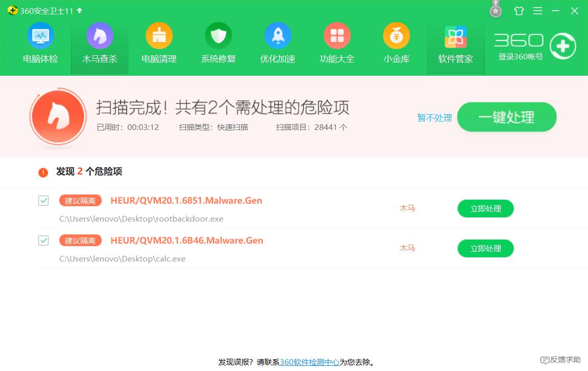Open the 电脑清理 cleanup broom icon
Screen dimensions: 588x371
pyautogui.click(x=159, y=36)
